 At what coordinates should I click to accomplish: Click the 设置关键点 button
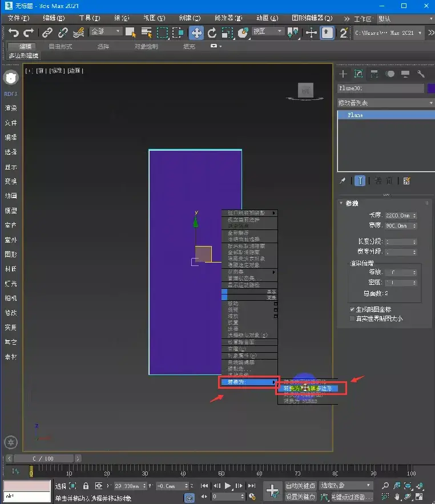[x=300, y=497]
